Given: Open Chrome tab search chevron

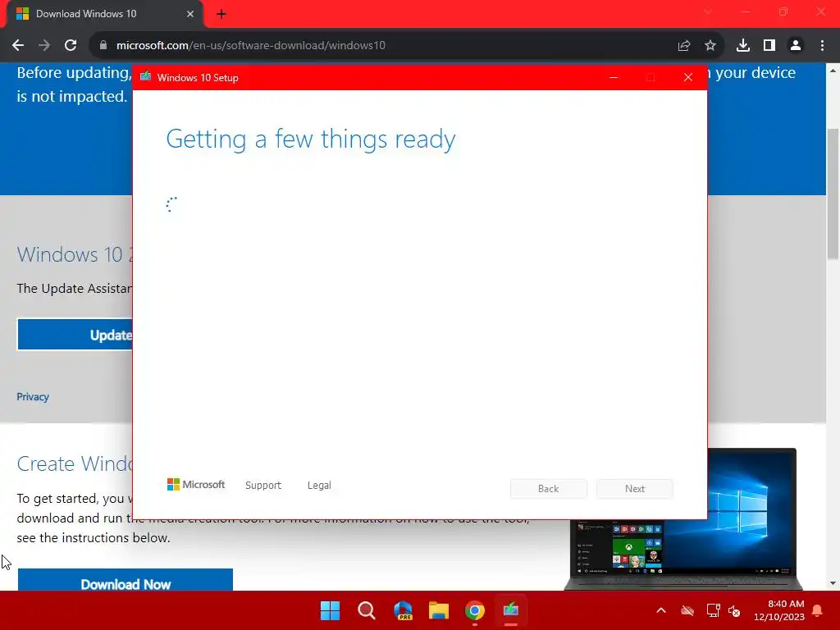Looking at the screenshot, I should (x=708, y=11).
